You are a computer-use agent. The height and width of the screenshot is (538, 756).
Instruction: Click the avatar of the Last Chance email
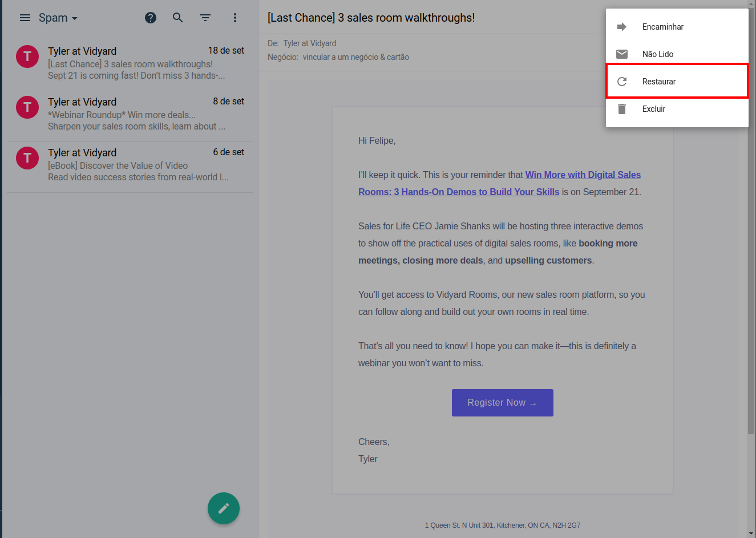pos(27,56)
